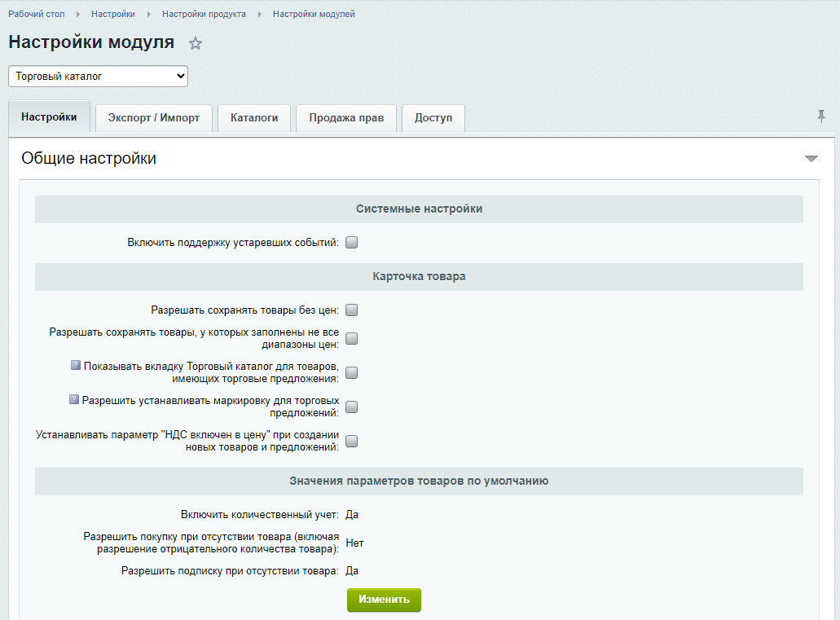Open the breadcrumb arrow after Настройки продукта

pos(260,14)
